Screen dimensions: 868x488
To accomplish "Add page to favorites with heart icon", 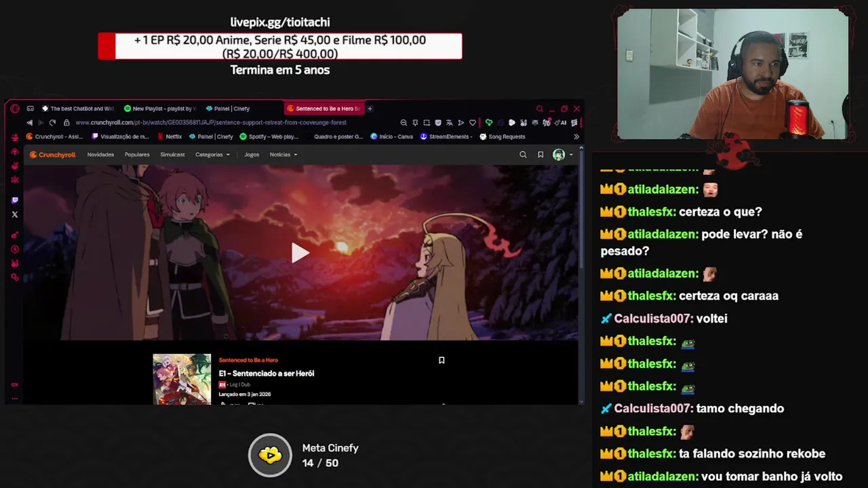I will (x=473, y=123).
